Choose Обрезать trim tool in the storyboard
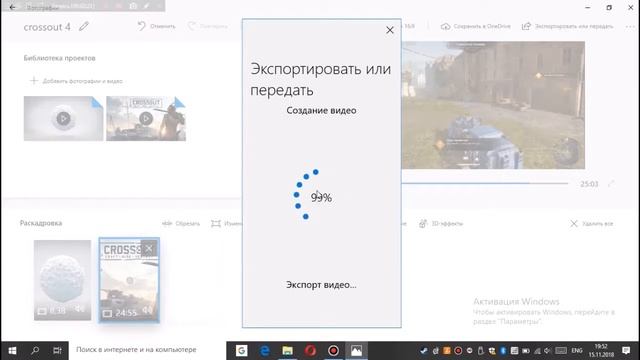Viewport: 640px width, 360px height. 181,223
